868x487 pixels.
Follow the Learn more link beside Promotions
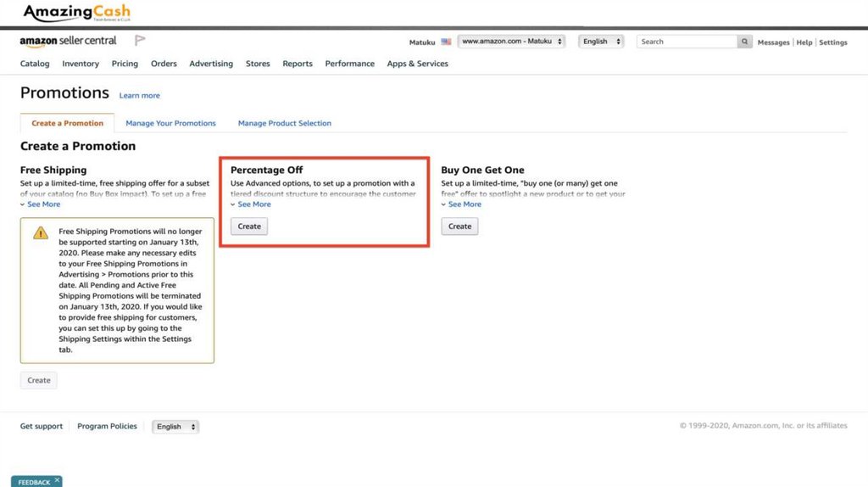140,95
